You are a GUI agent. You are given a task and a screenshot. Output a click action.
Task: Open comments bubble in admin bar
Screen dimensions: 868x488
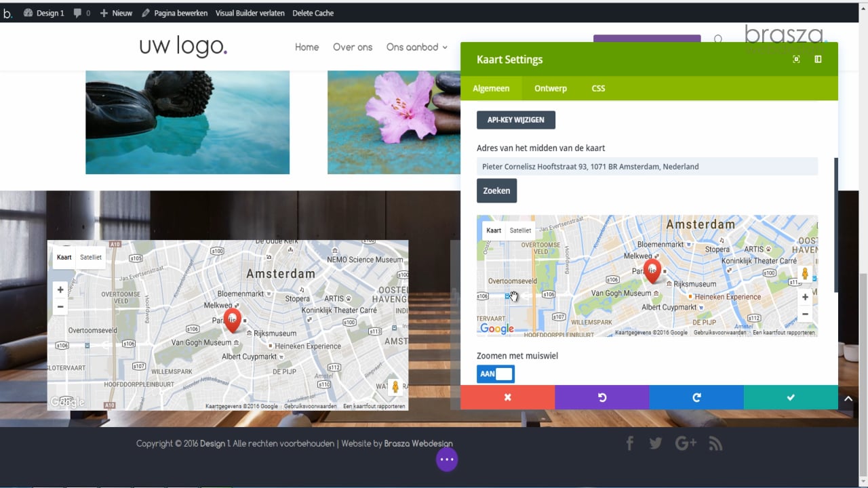click(81, 13)
